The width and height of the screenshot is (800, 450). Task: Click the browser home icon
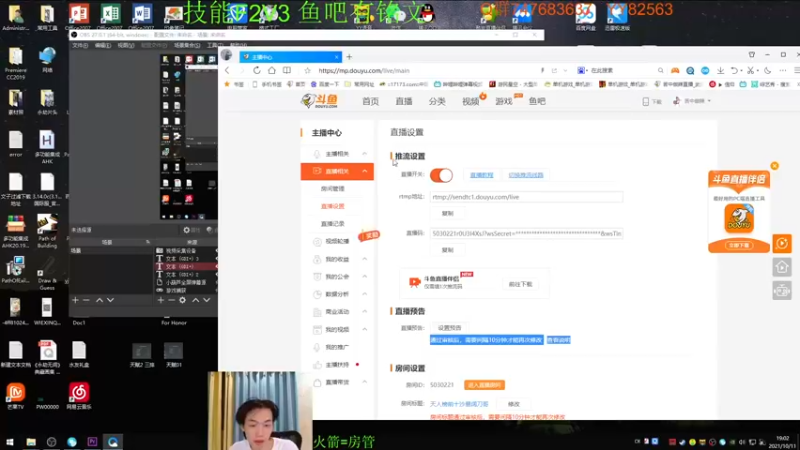pos(272,70)
